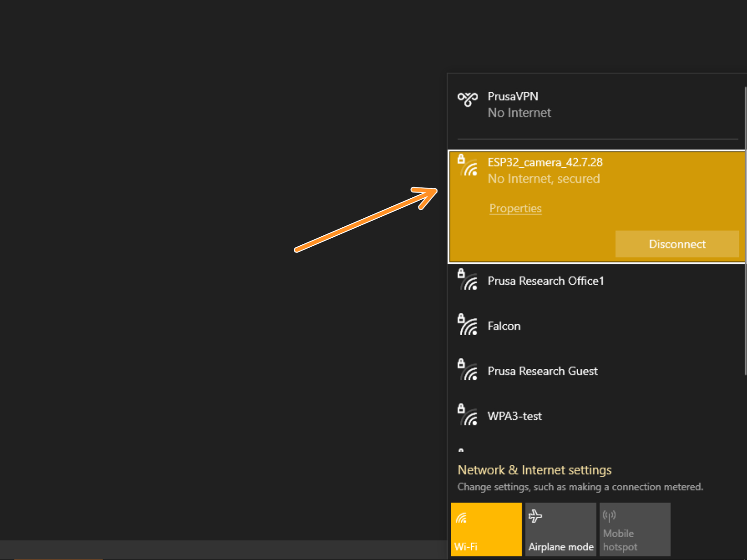Disconnect from ESP32_camera network
The height and width of the screenshot is (560, 747).
coord(677,244)
